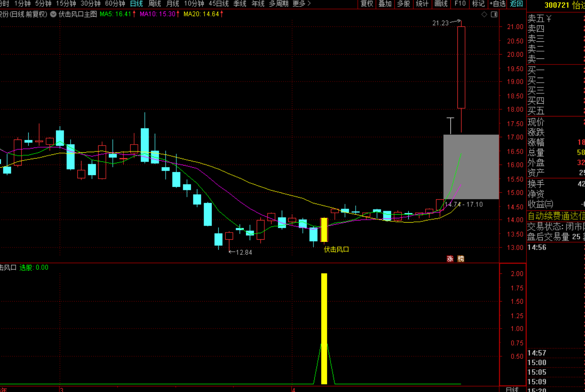Click the 21.23 high price label
The height and width of the screenshot is (392, 585).
tap(440, 23)
